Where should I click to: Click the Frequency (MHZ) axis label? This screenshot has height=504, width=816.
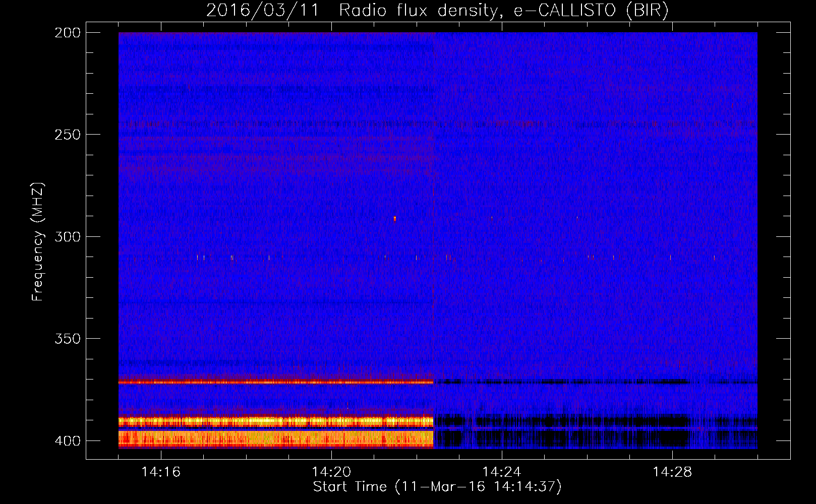(x=38, y=242)
